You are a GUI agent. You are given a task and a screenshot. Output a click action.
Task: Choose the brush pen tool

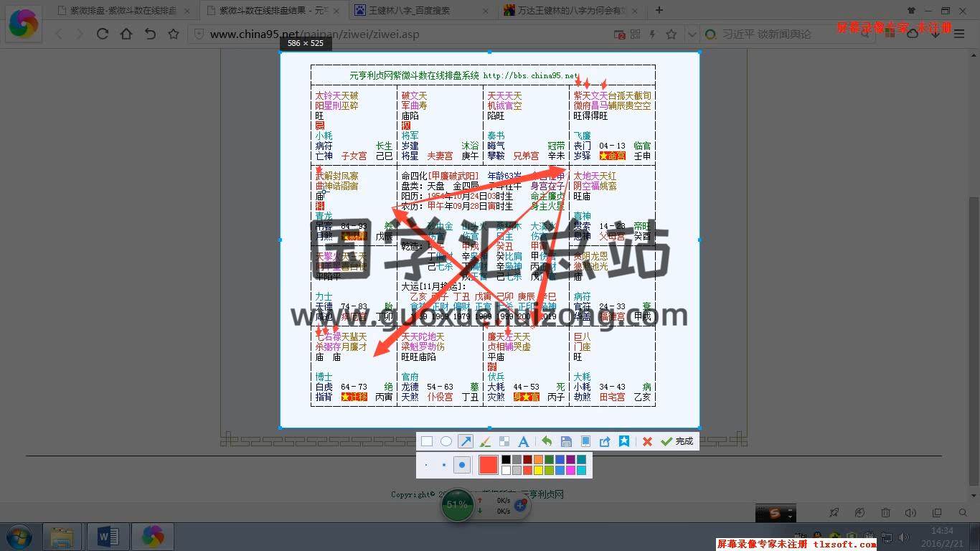[485, 441]
